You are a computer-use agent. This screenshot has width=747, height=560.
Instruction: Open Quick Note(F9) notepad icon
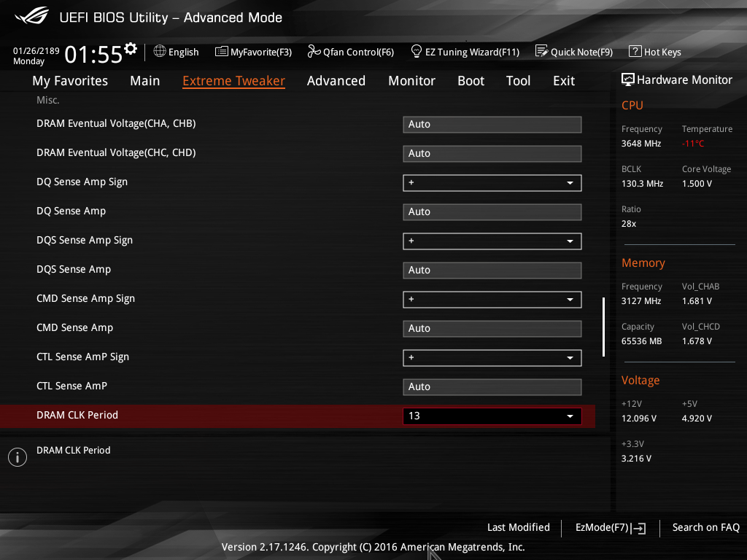(x=541, y=51)
